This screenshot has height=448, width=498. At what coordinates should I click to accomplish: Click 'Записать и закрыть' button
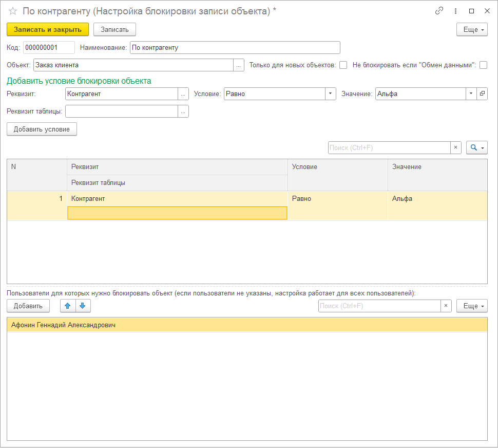pyautogui.click(x=48, y=29)
